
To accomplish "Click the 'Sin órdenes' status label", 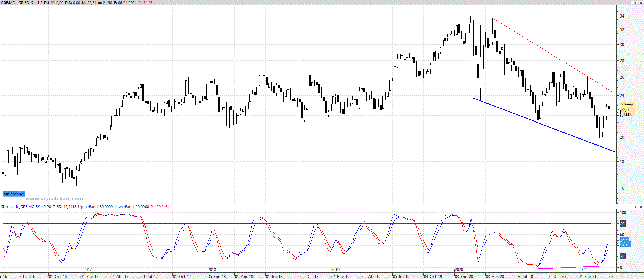I will (14, 194).
